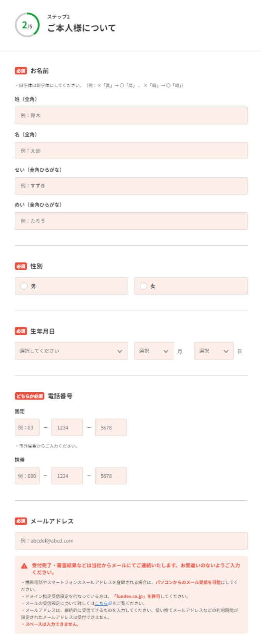This screenshot has width=261, height=644.
Task: Open the birth month 選択 dropdown
Action: [154, 351]
